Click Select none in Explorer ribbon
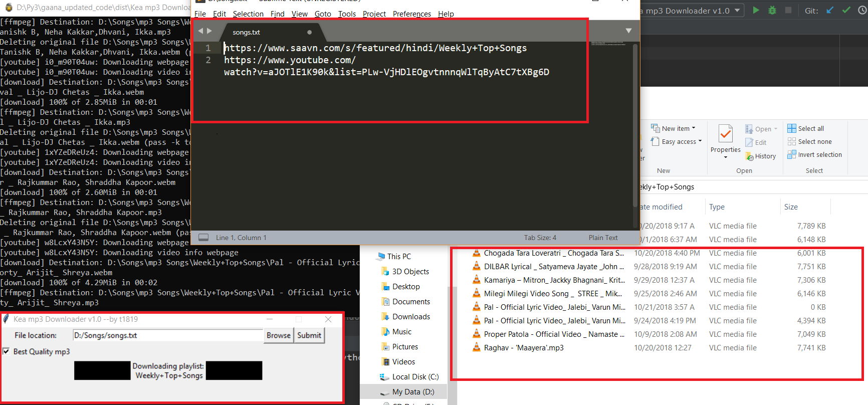The height and width of the screenshot is (405, 868). [809, 142]
